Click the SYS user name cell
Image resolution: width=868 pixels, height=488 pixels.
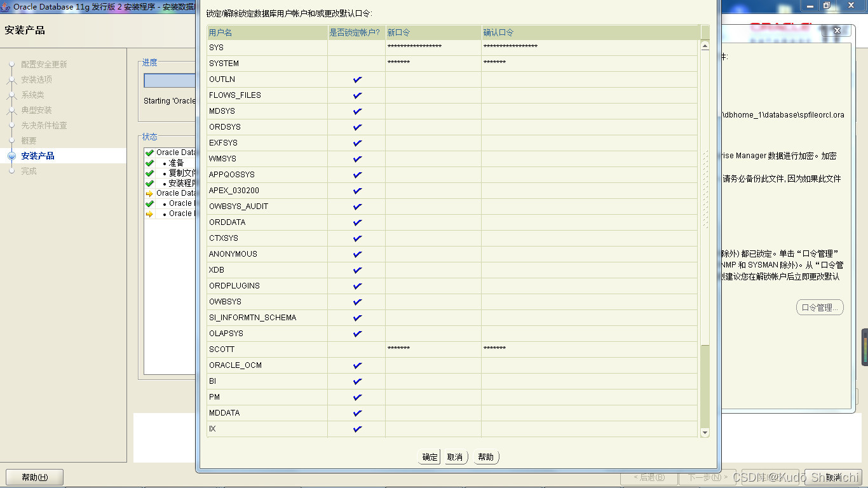pos(268,48)
